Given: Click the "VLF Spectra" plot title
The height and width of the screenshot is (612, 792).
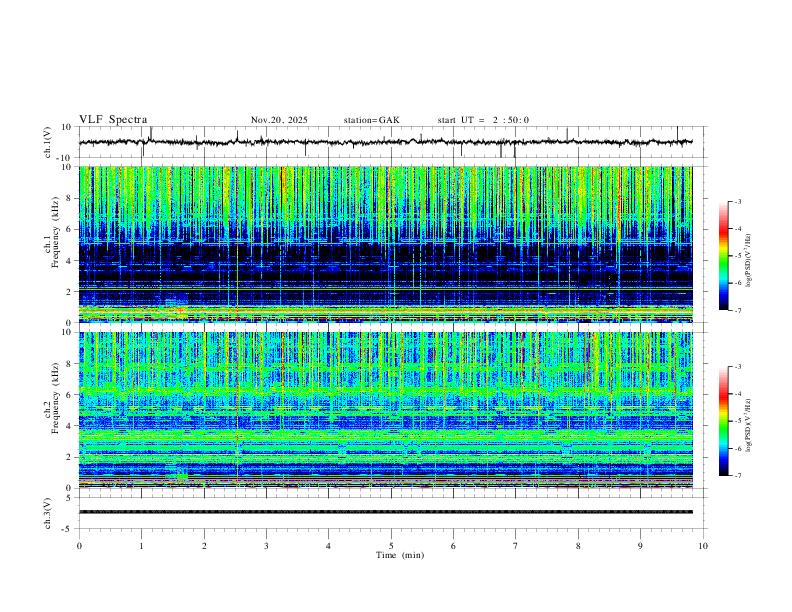Looking at the screenshot, I should (x=113, y=120).
